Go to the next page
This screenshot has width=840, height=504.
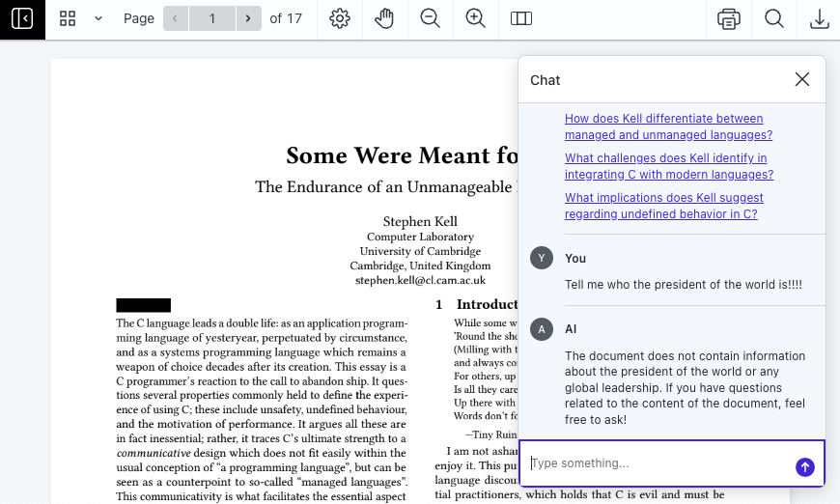(x=249, y=18)
